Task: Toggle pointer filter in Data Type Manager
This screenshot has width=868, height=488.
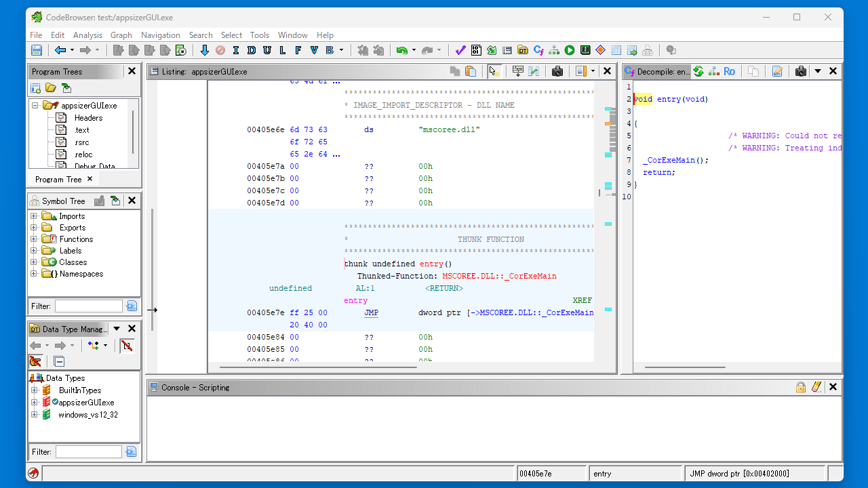Action: (35, 361)
